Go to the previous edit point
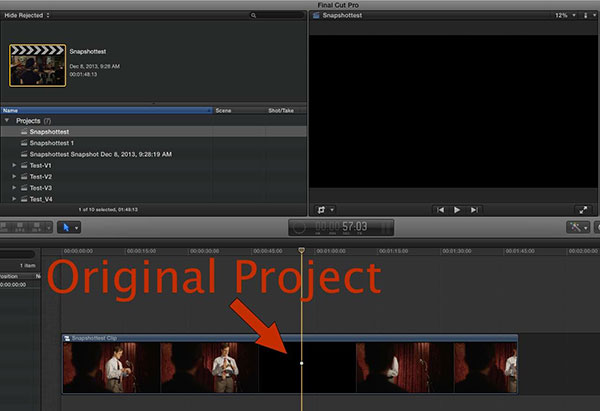The width and height of the screenshot is (600, 411). (x=440, y=210)
